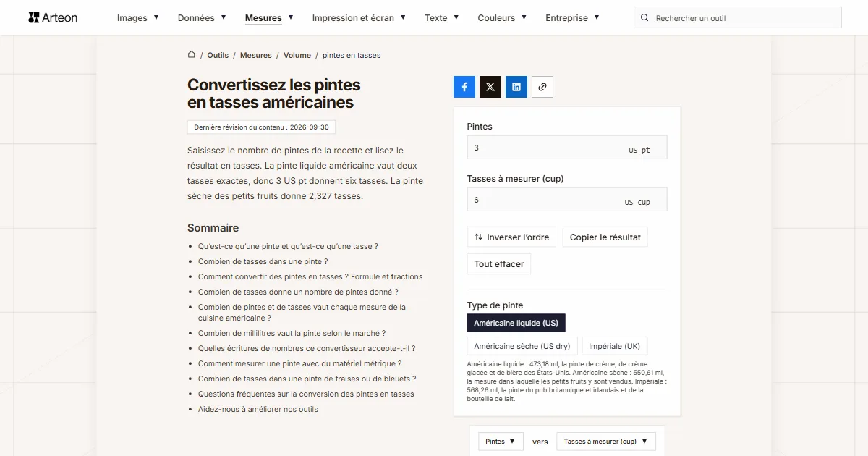Open "pinte de fraises ou de bleuets" link
This screenshot has height=456, width=868.
[x=307, y=379]
